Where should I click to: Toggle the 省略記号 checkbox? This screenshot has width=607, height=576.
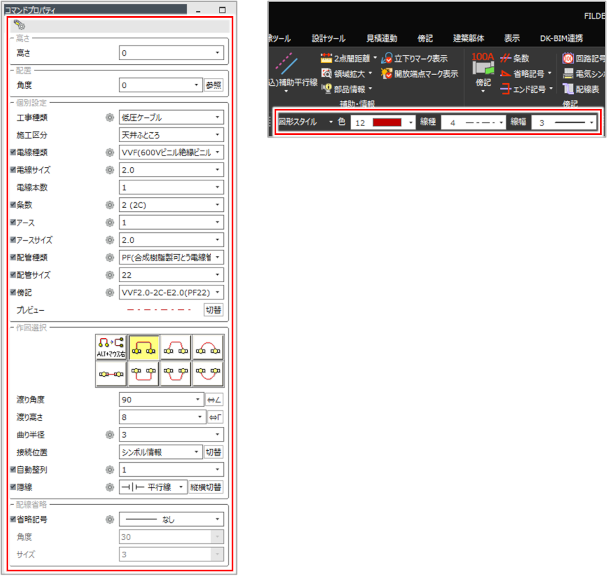(12, 520)
